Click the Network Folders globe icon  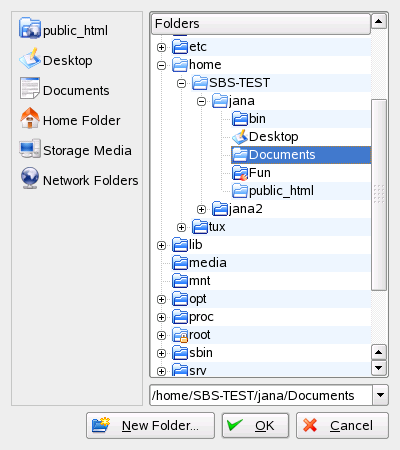[x=30, y=178]
